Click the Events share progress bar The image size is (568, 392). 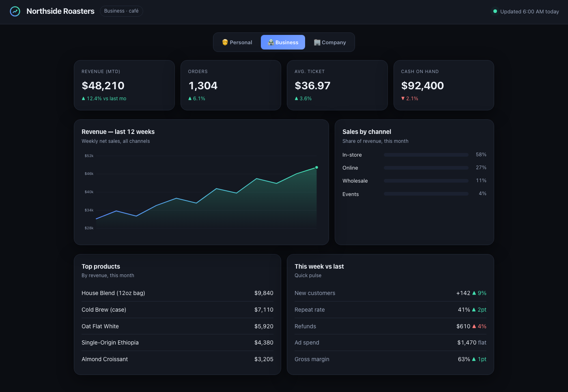point(426,194)
